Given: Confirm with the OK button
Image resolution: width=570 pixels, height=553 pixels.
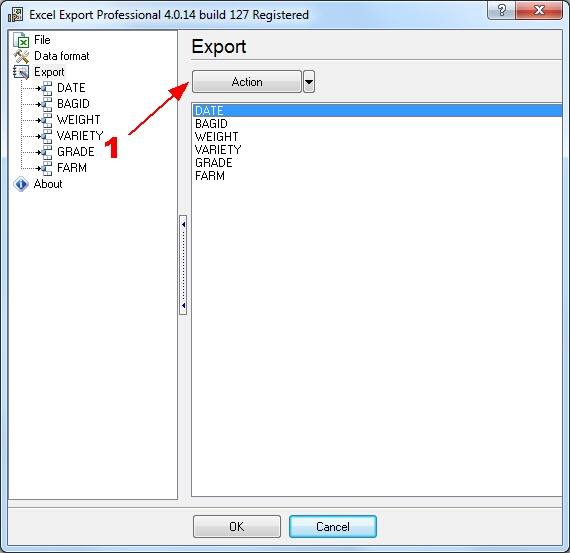Looking at the screenshot, I should [x=237, y=526].
